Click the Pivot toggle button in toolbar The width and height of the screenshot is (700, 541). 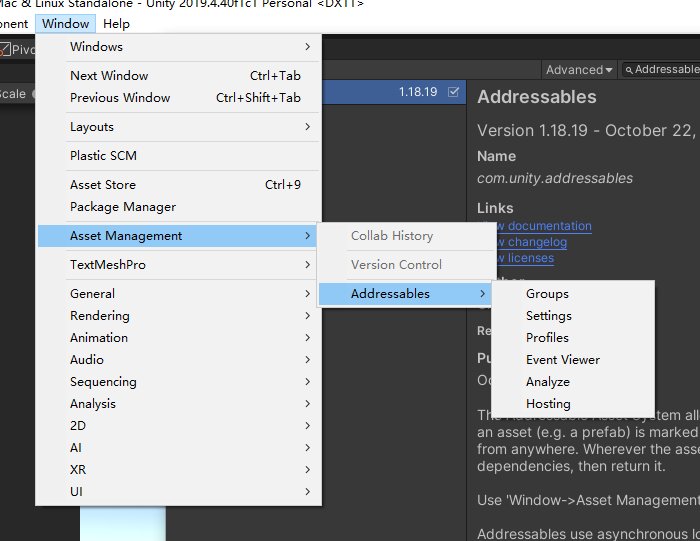[18, 49]
